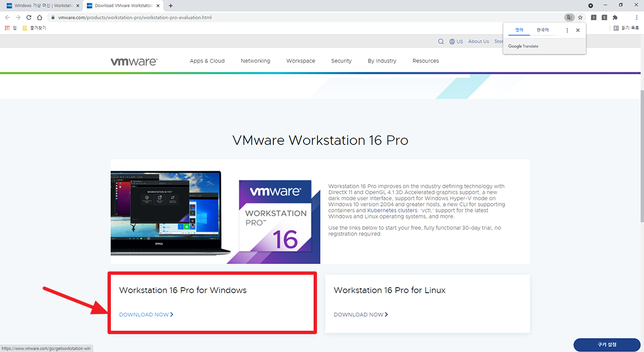Open the Security menu
The width and height of the screenshot is (644, 352).
point(341,60)
